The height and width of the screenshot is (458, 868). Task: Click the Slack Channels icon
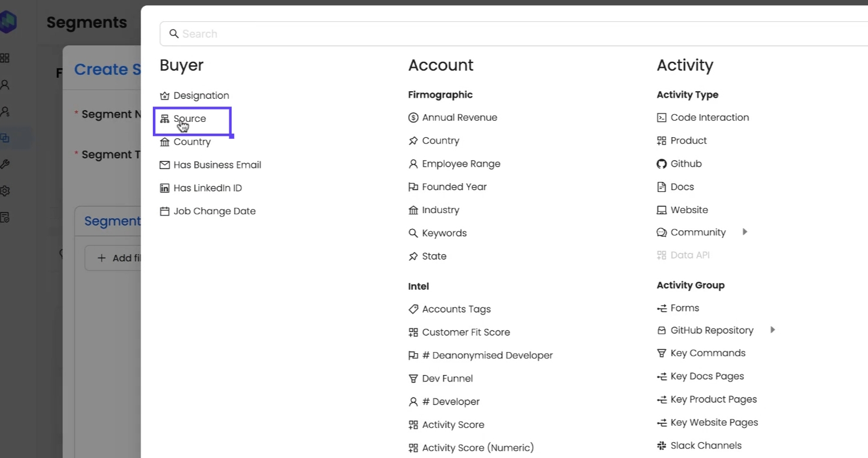662,446
